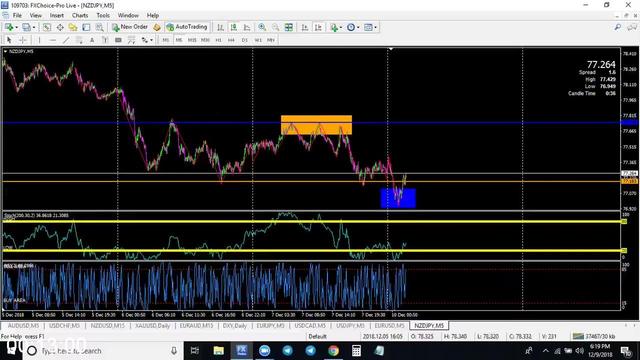Tile chart windows
The height and width of the screenshot is (360, 640).
[x=289, y=27]
